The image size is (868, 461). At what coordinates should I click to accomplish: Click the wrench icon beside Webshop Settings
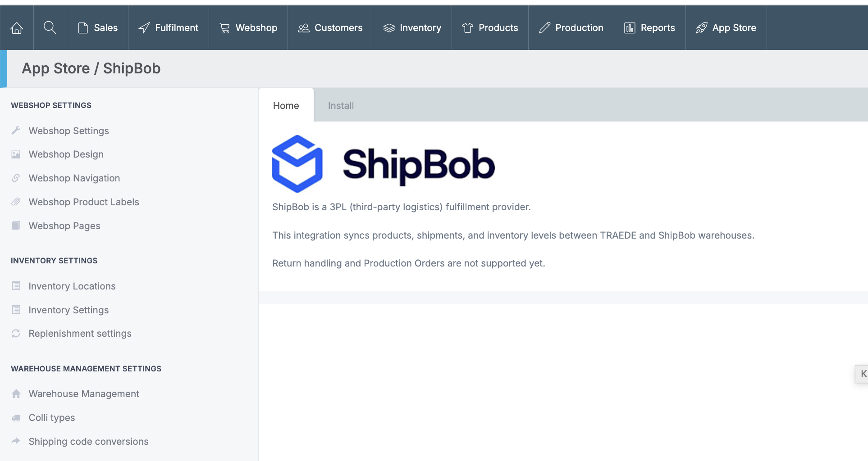[16, 131]
